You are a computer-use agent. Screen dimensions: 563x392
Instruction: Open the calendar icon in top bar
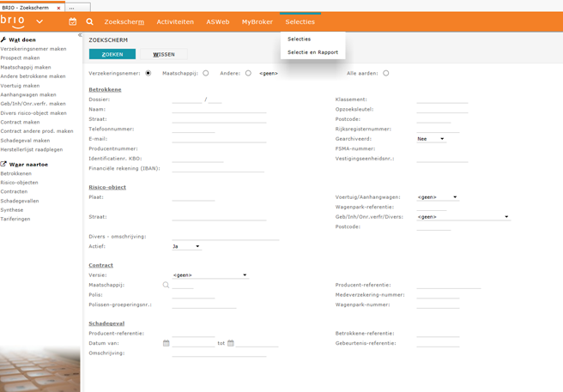pos(73,21)
